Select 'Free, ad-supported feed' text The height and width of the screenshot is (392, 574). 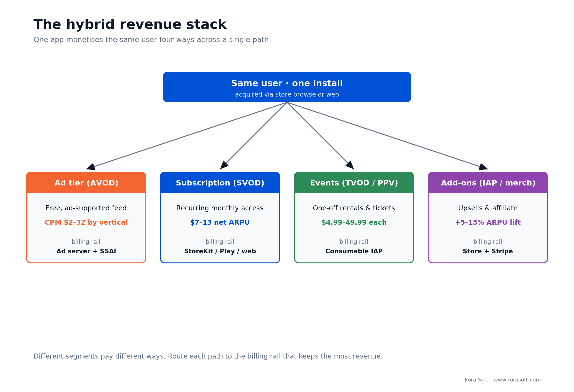(x=86, y=208)
